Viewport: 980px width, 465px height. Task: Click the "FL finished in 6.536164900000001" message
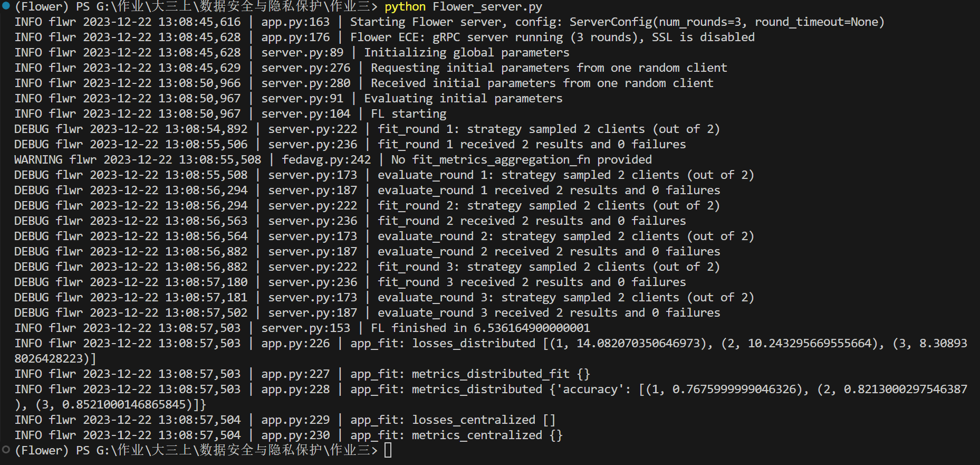pos(480,328)
